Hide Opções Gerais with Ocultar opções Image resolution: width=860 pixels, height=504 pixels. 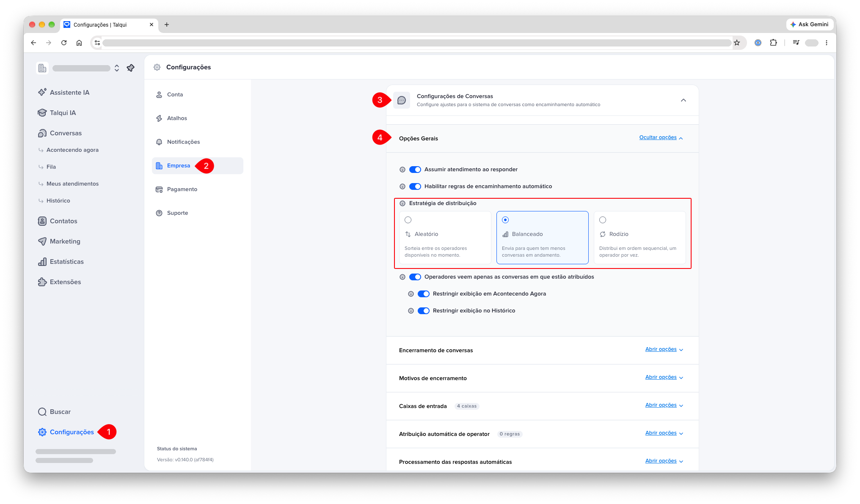coord(661,138)
